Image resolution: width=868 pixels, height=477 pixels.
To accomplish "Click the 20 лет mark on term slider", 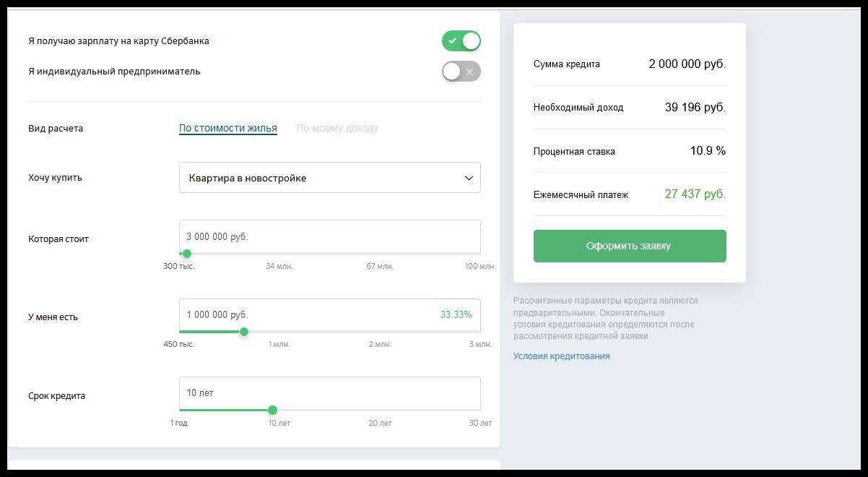I will (380, 423).
